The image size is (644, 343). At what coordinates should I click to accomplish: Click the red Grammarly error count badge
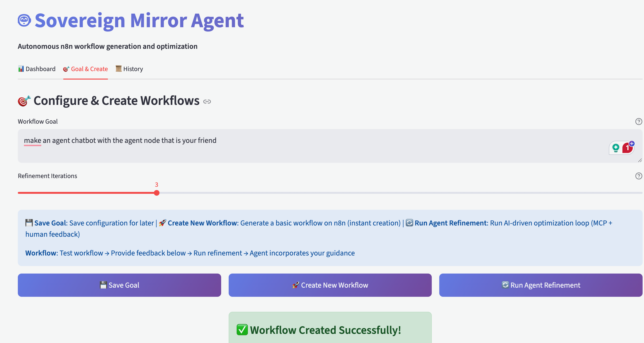pyautogui.click(x=627, y=148)
